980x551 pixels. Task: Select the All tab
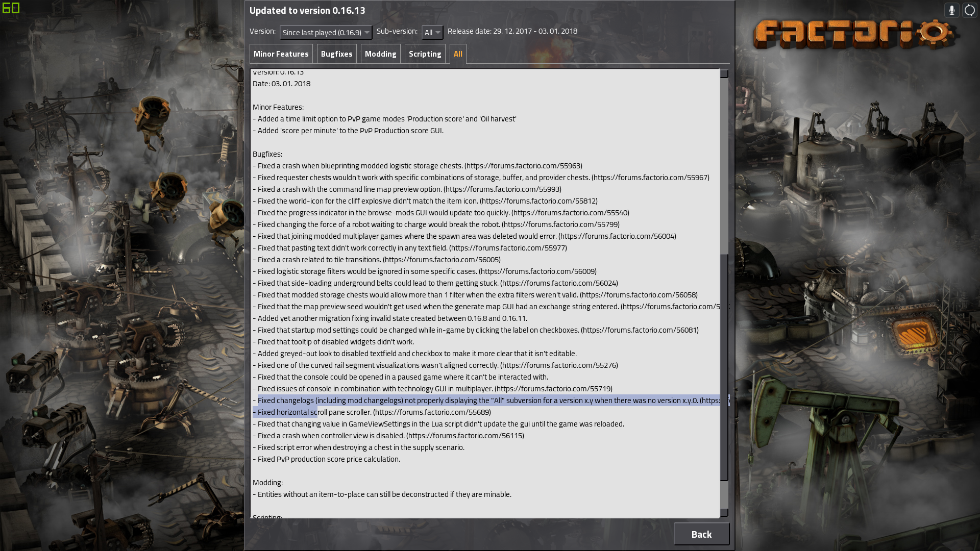tap(458, 54)
